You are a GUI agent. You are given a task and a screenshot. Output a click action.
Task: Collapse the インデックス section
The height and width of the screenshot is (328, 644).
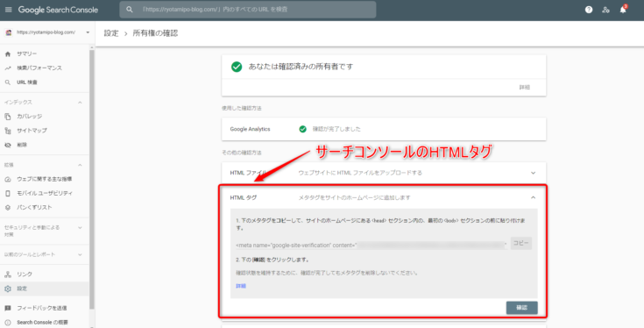pyautogui.click(x=80, y=103)
